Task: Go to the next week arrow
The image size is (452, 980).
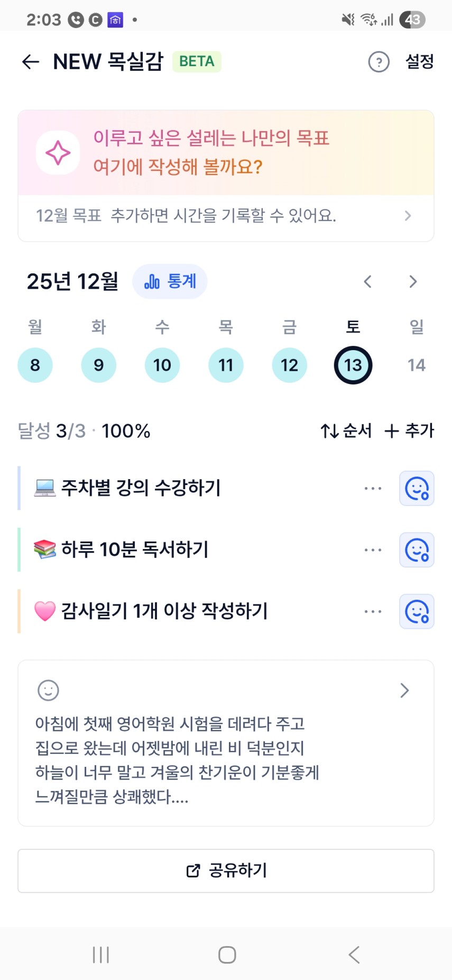Action: 413,281
